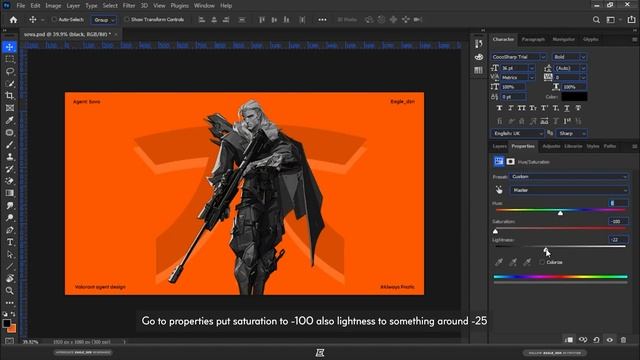Screen dimensions: 640x360
Task: Switch to the Navigator tab
Action: pyautogui.click(x=564, y=39)
